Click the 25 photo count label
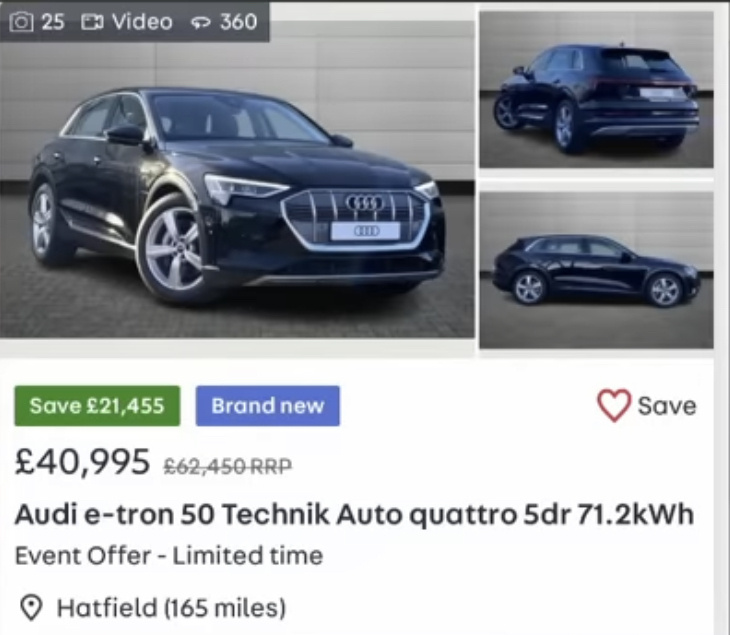Viewport: 730px width, 635px height. coord(53,22)
